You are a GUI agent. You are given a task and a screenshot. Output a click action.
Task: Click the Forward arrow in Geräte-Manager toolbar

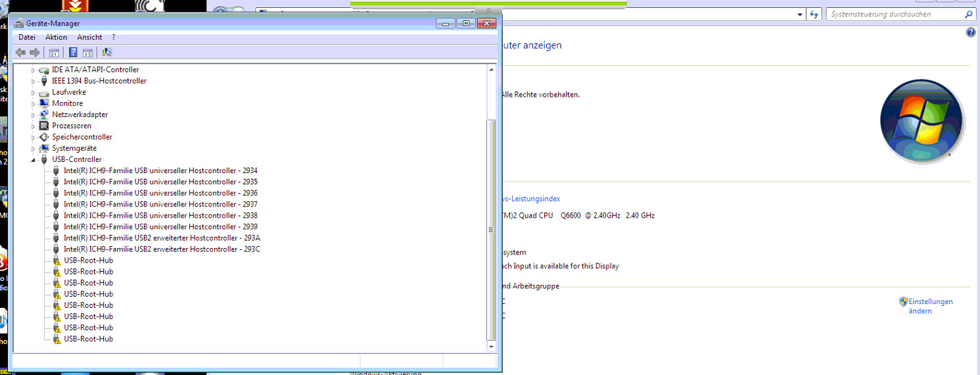coord(35,52)
